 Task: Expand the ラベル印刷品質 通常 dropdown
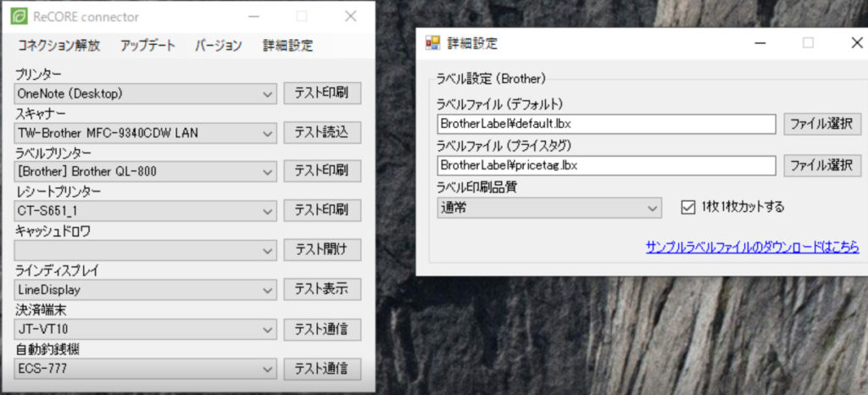pyautogui.click(x=549, y=208)
